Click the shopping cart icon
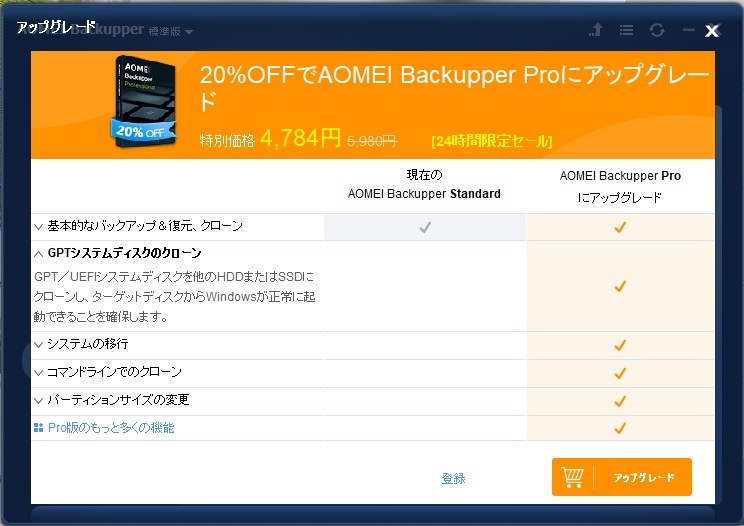 pyautogui.click(x=572, y=477)
